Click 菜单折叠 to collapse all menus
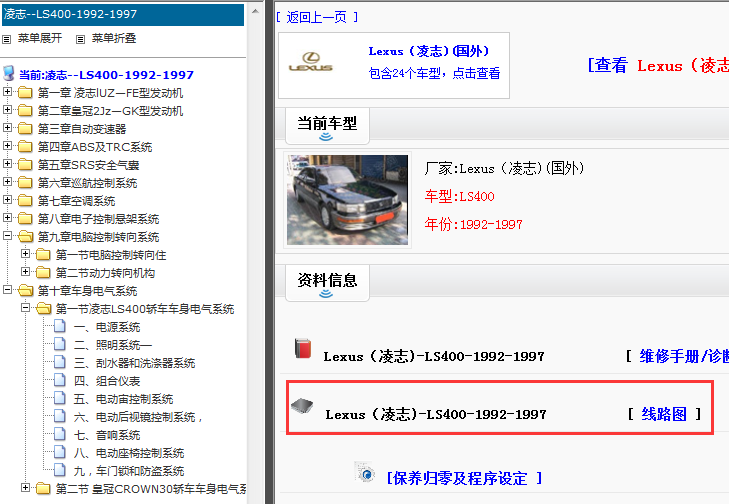The image size is (729, 504). (x=113, y=38)
